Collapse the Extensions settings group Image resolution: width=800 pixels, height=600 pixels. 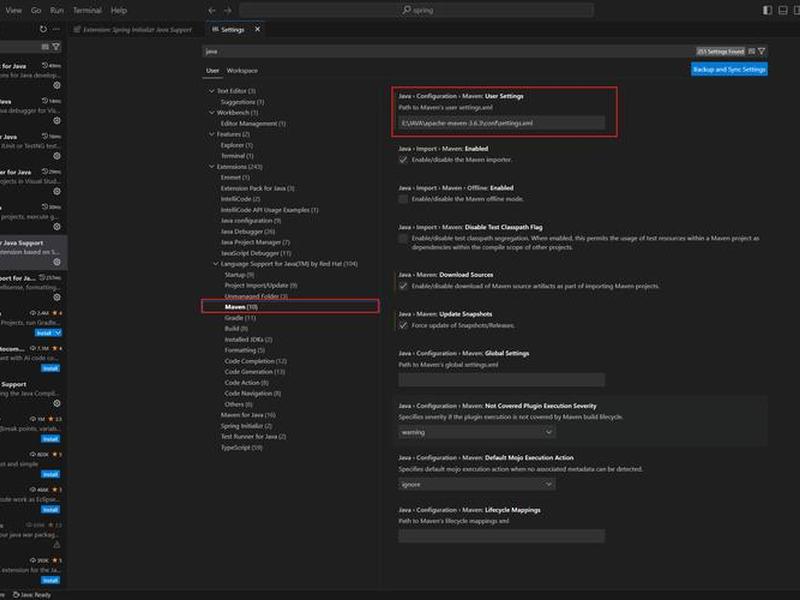click(x=212, y=167)
